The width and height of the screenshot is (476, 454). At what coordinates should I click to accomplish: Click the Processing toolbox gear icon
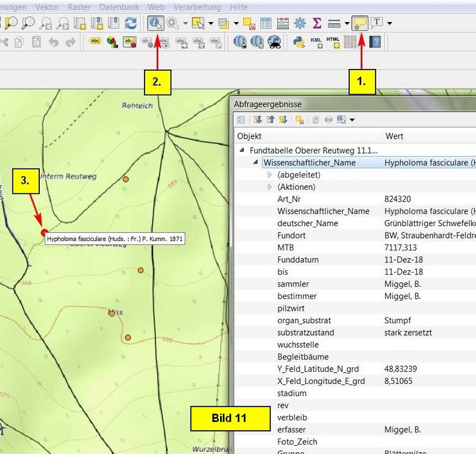coord(300,23)
